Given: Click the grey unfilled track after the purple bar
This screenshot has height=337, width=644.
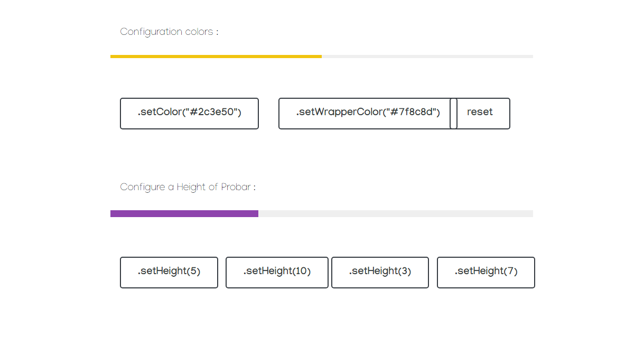Looking at the screenshot, I should click(x=395, y=213).
